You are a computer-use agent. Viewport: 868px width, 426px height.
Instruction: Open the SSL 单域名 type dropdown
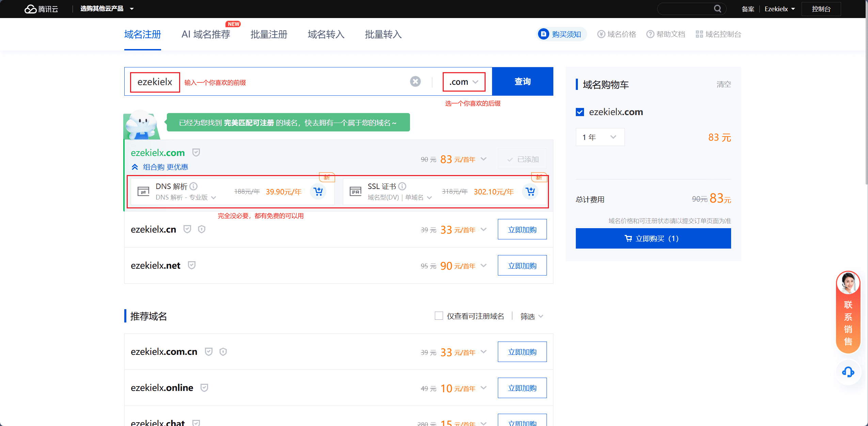pyautogui.click(x=419, y=197)
